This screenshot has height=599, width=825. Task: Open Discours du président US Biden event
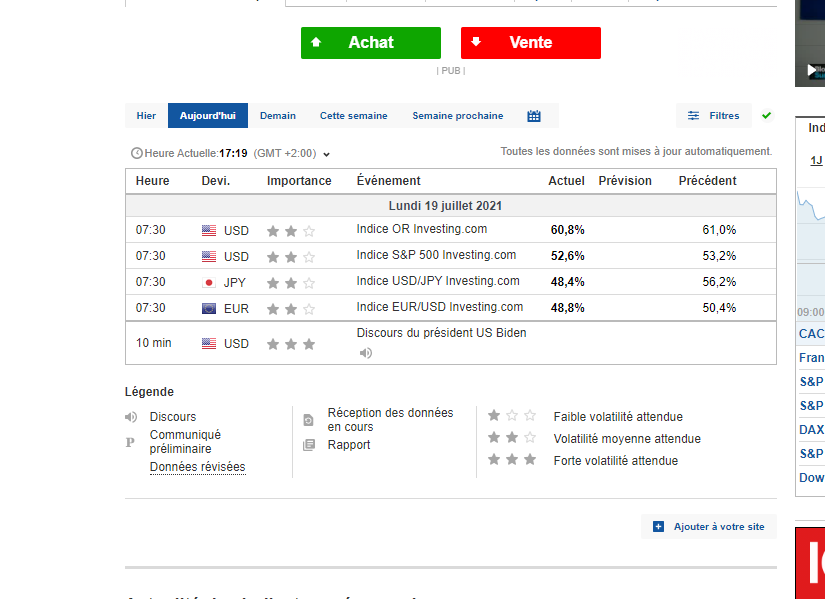click(441, 333)
